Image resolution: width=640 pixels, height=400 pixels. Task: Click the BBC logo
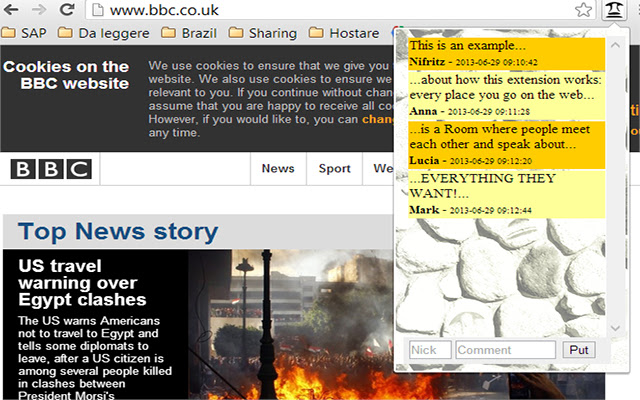[x=51, y=169]
